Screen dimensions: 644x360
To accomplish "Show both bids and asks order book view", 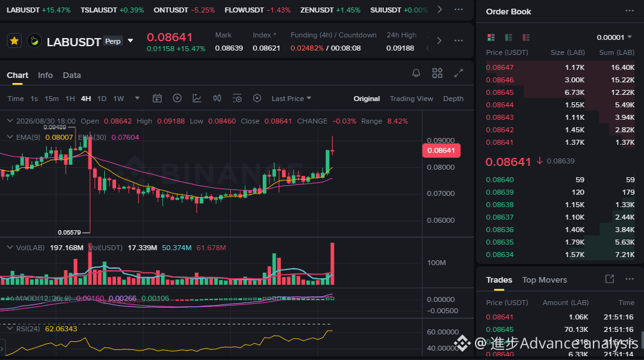I will pyautogui.click(x=491, y=37).
